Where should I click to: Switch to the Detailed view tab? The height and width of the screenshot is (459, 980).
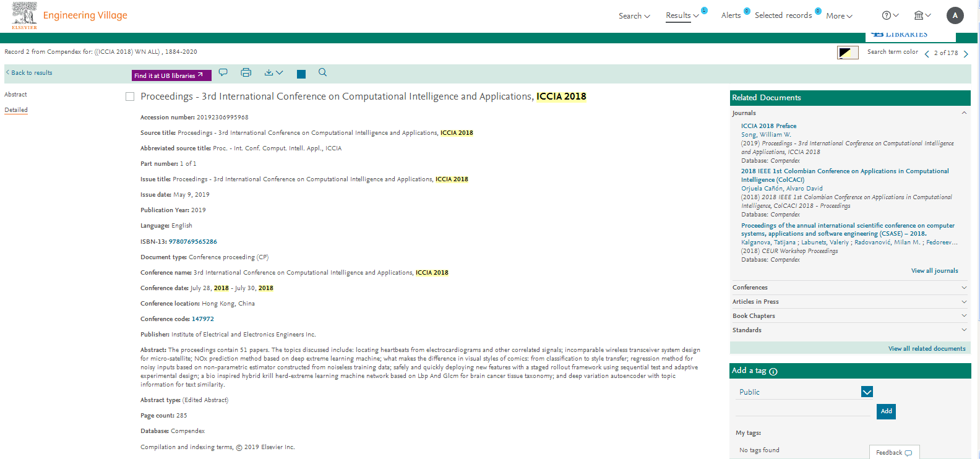pyautogui.click(x=16, y=110)
